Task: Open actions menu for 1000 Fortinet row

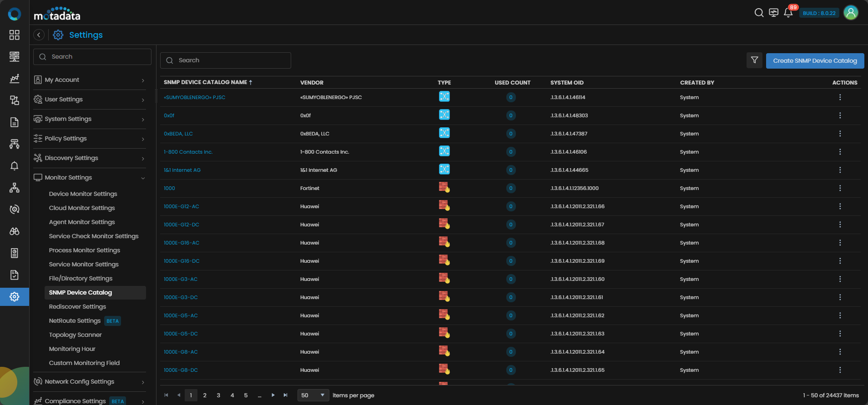Action: click(840, 188)
